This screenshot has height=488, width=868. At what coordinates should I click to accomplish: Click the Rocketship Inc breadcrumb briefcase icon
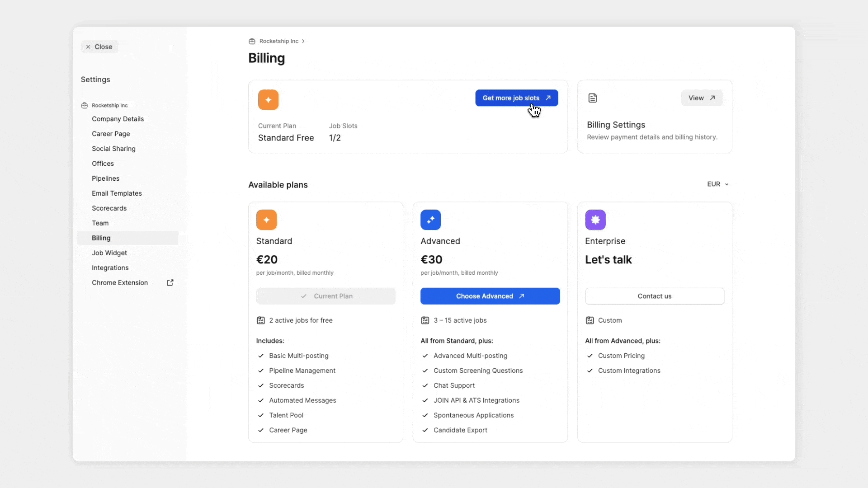tap(252, 41)
